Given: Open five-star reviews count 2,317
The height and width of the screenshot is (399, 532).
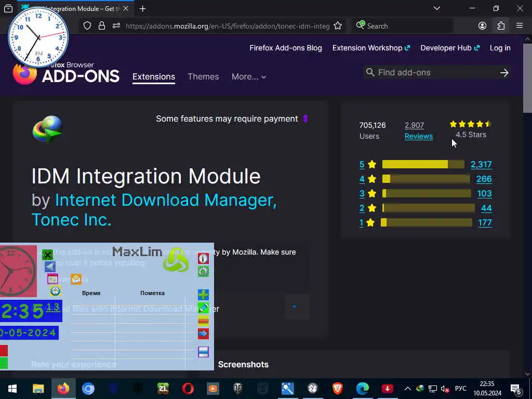Looking at the screenshot, I should [481, 165].
